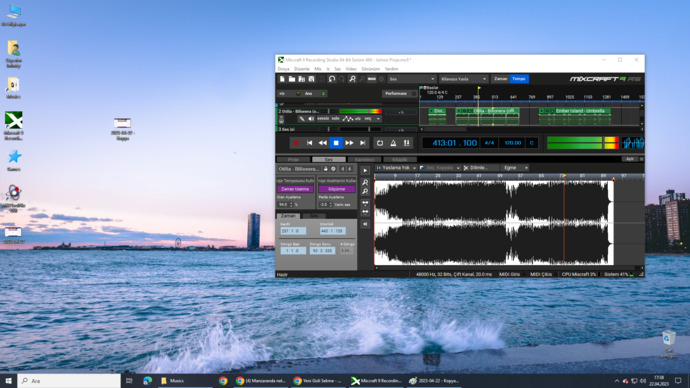Switch to the Proje tab
This screenshot has height=388, width=690.
293,160
